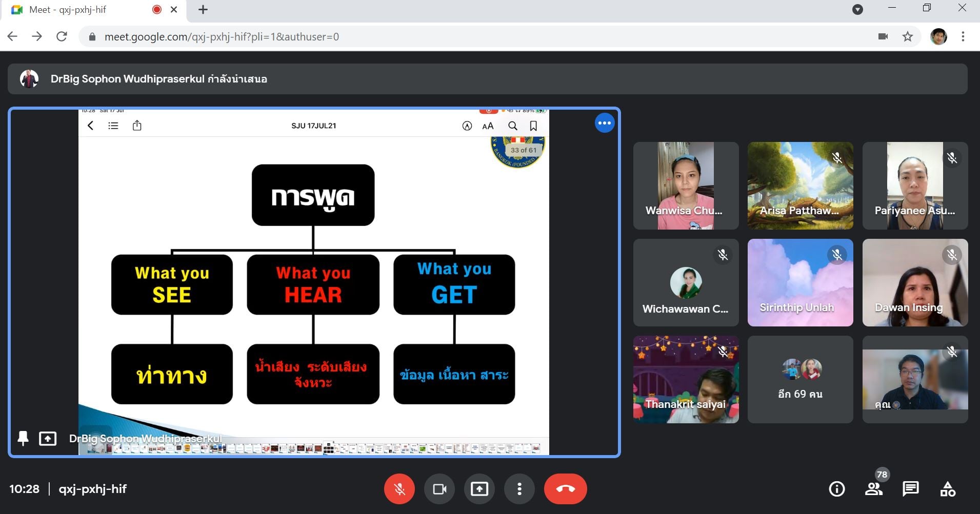Click the tile showing 69 more people
980x514 pixels.
(x=800, y=380)
